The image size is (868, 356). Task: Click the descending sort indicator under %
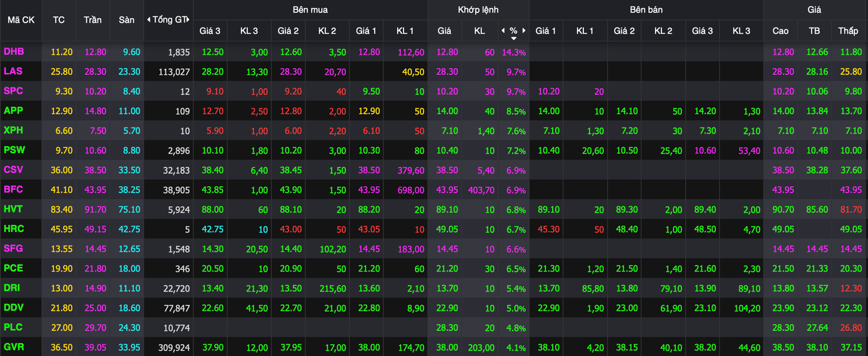tap(513, 39)
